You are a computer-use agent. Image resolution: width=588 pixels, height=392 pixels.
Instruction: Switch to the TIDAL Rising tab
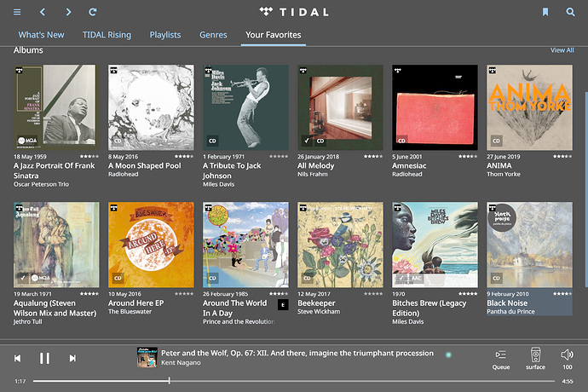107,35
